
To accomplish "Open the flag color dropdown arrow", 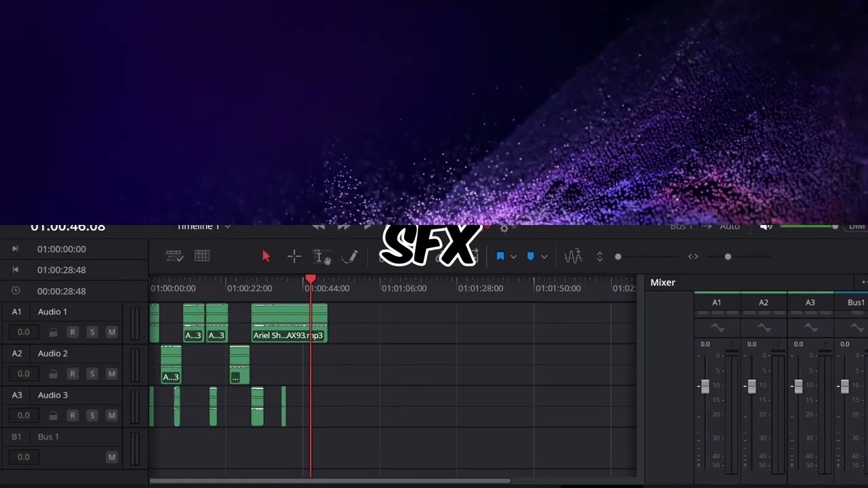I will point(513,257).
